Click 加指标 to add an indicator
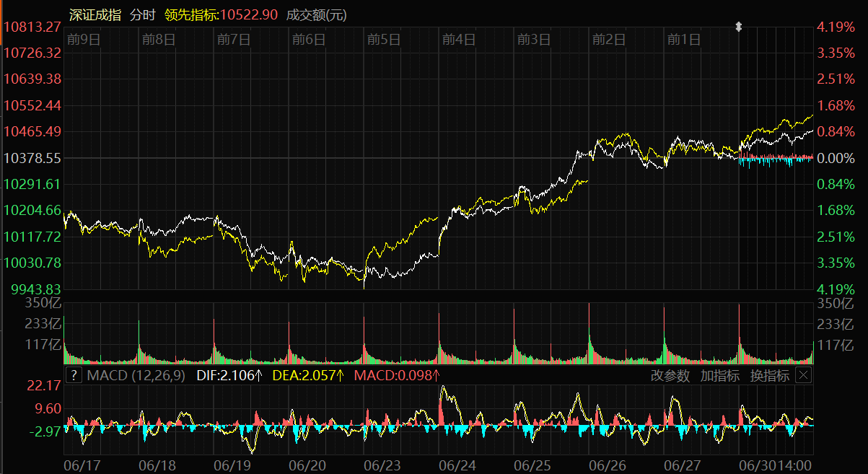The width and height of the screenshot is (868, 474). point(719,376)
